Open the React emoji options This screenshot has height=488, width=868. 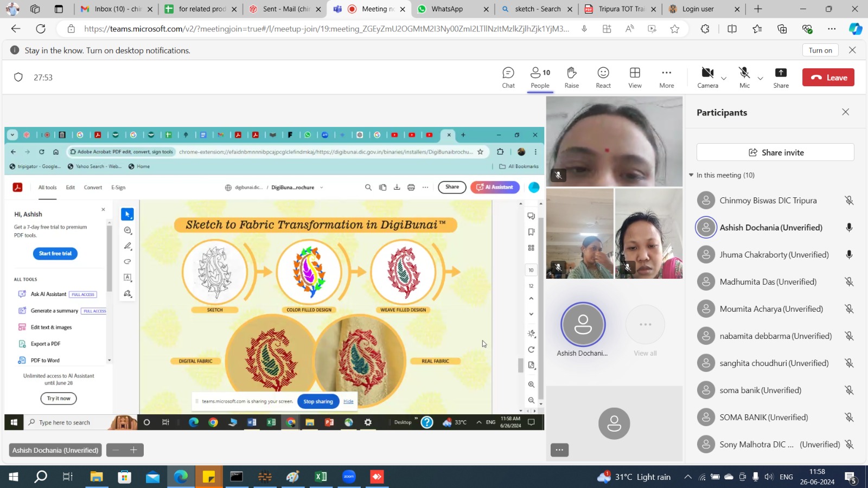603,78
